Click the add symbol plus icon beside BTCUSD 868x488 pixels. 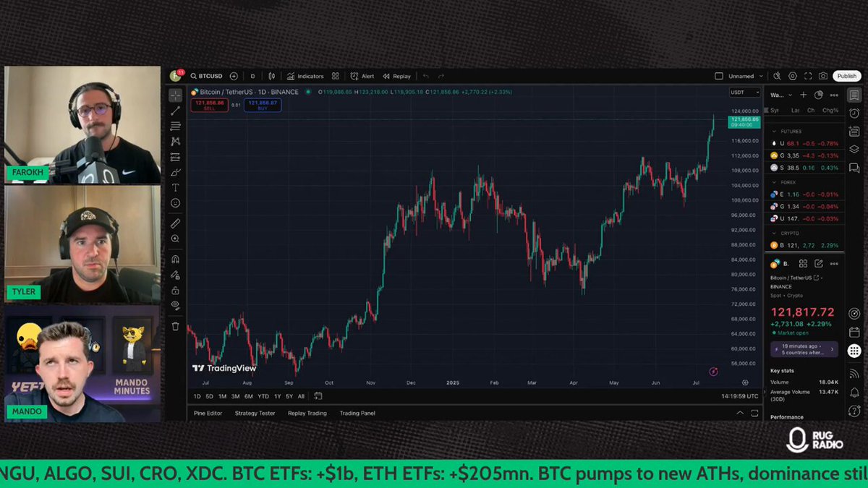point(234,76)
